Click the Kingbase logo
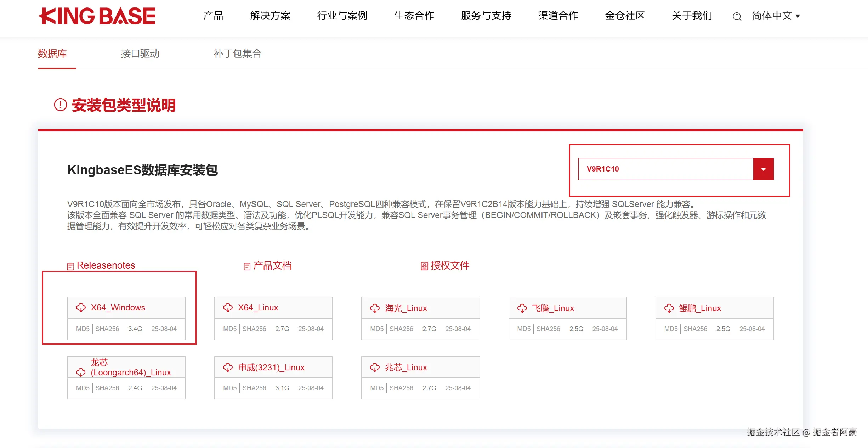The width and height of the screenshot is (868, 448). point(97,16)
